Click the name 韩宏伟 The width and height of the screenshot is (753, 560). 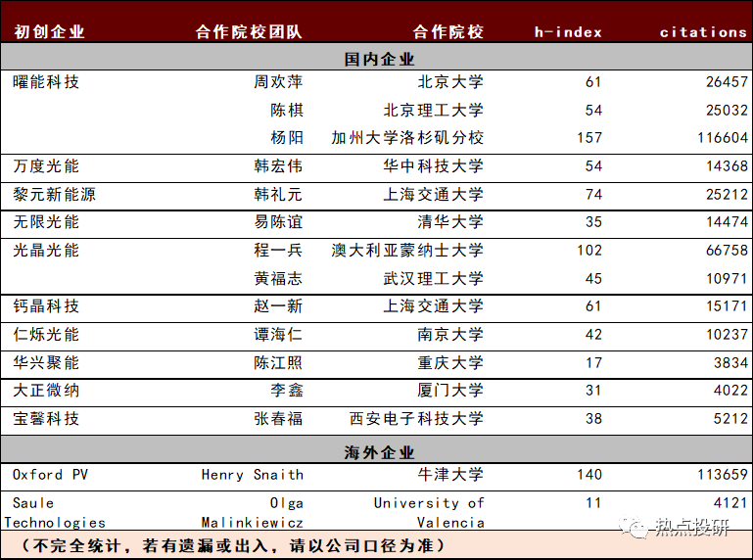click(x=278, y=165)
